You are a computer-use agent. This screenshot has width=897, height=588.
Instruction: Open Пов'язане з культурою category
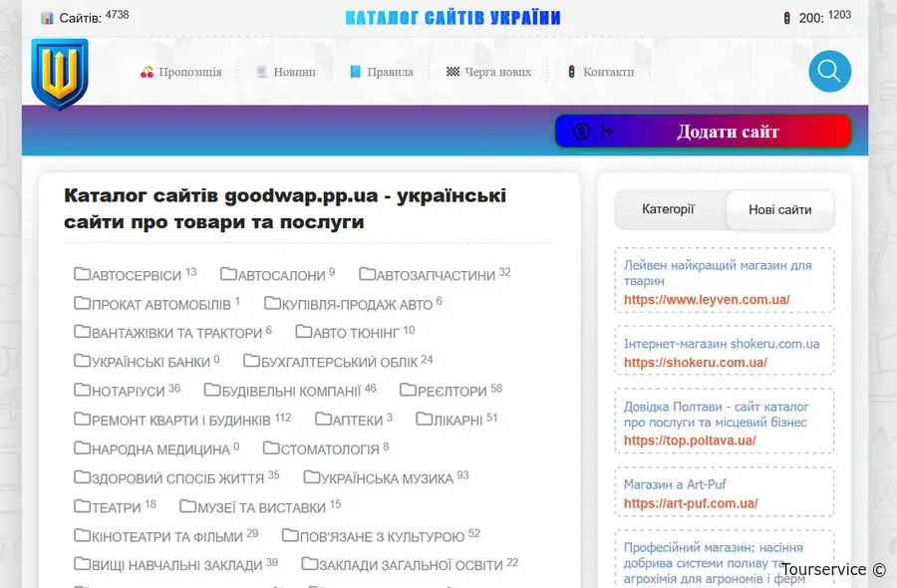(x=381, y=535)
